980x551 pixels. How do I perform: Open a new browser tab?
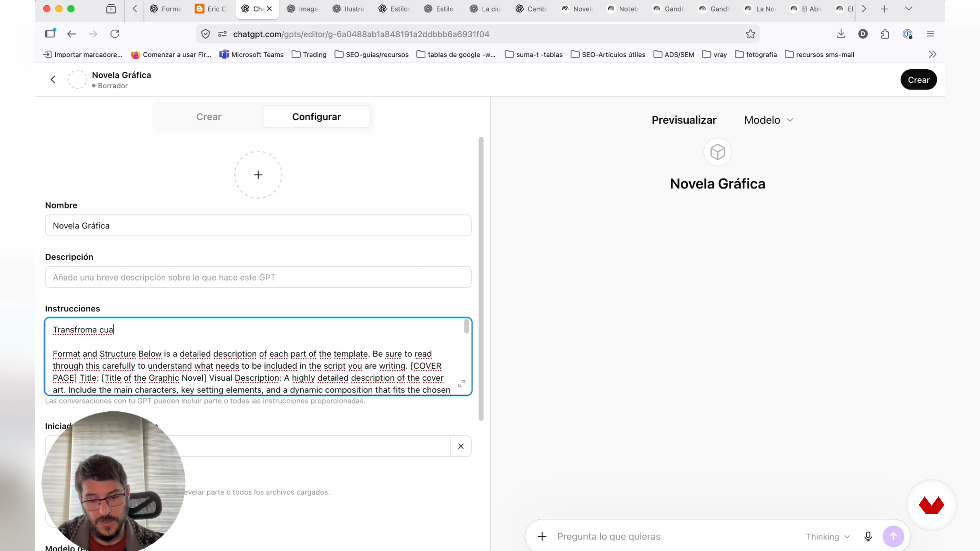(884, 9)
